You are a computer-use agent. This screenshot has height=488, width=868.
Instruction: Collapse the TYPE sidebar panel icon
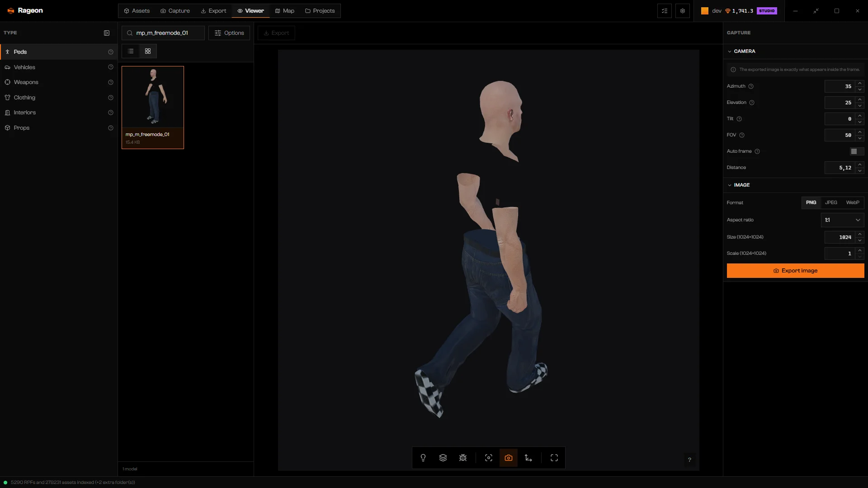click(x=107, y=33)
